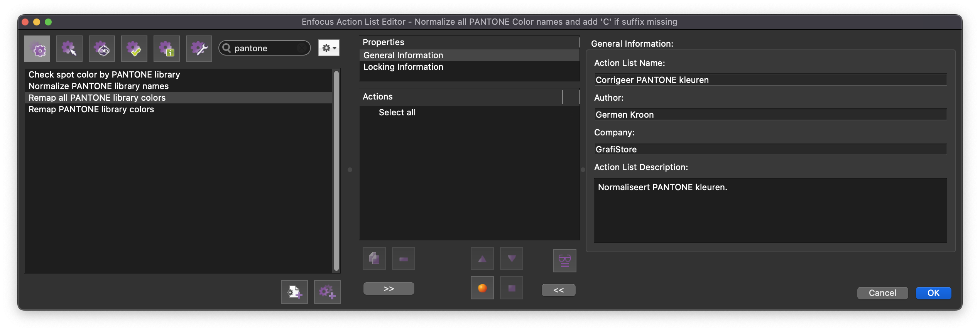Move action down with triangle icon
Image resolution: width=980 pixels, height=331 pixels.
[x=512, y=258]
